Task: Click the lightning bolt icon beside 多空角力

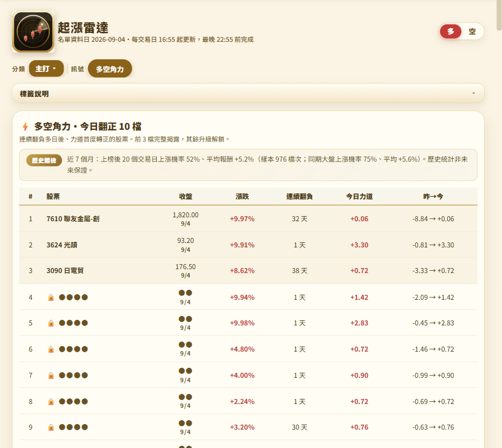Action: pyautogui.click(x=25, y=126)
